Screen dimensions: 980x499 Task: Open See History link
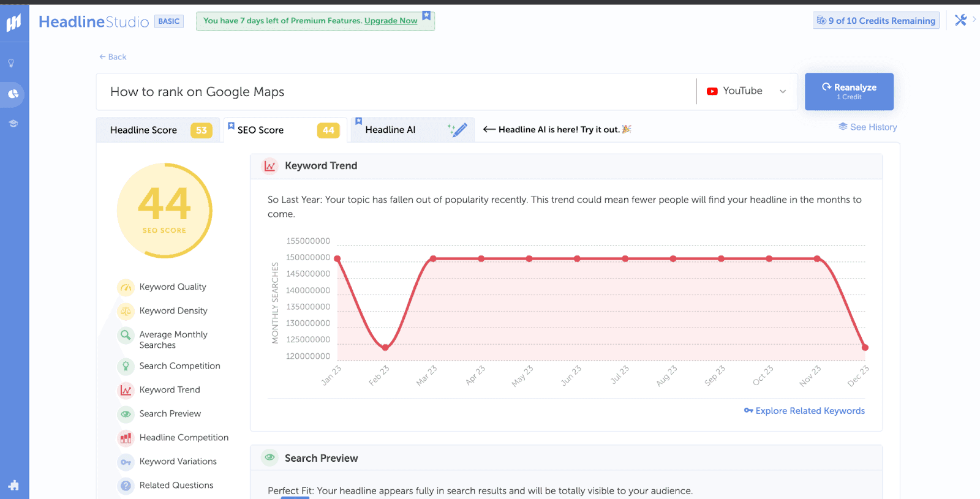coord(868,127)
